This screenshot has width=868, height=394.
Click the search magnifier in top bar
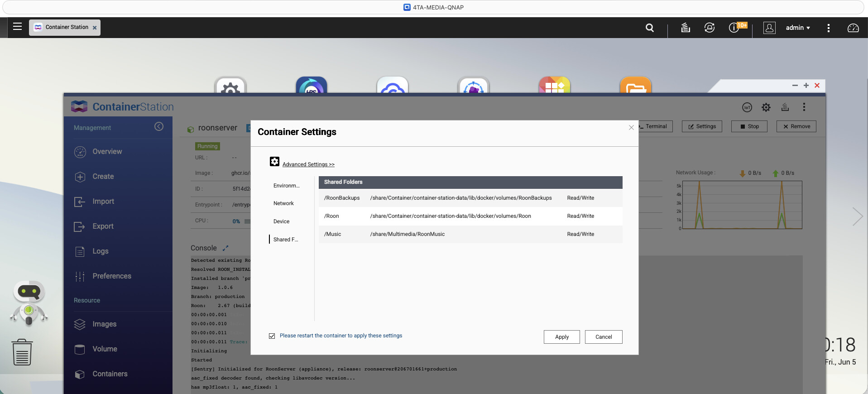(x=650, y=28)
